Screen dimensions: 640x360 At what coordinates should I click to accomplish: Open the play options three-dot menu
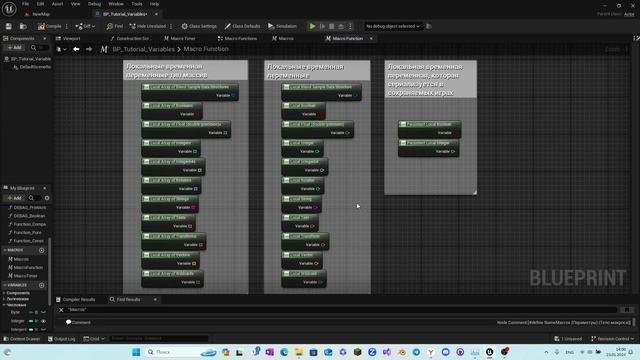(x=350, y=26)
